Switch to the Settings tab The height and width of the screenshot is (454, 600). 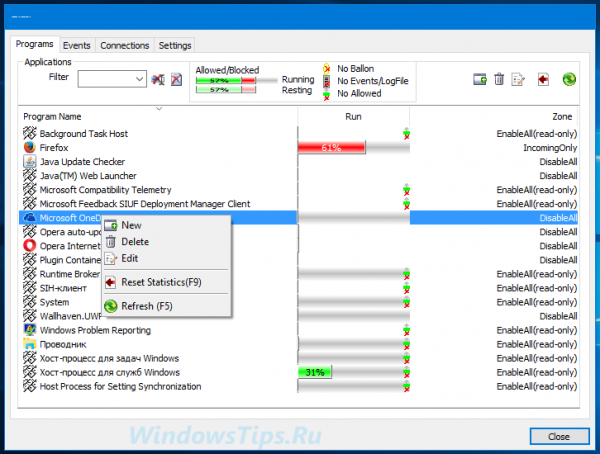(x=175, y=45)
